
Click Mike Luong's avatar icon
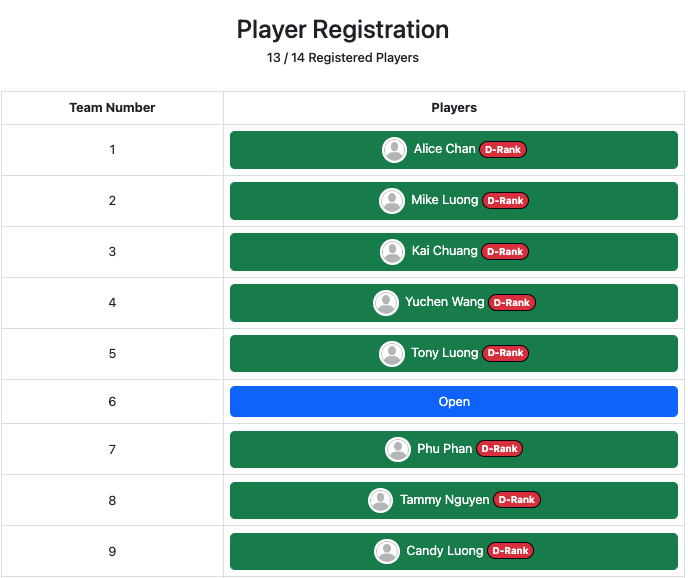coord(392,201)
